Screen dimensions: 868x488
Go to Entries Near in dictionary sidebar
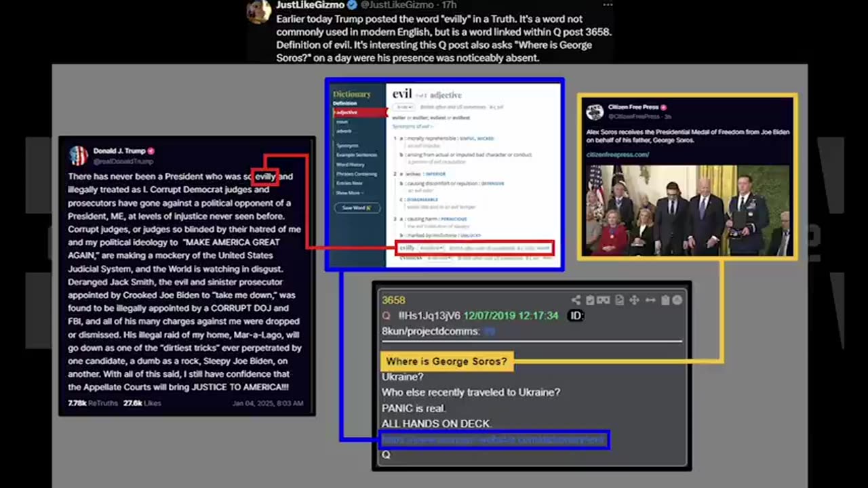pyautogui.click(x=349, y=183)
